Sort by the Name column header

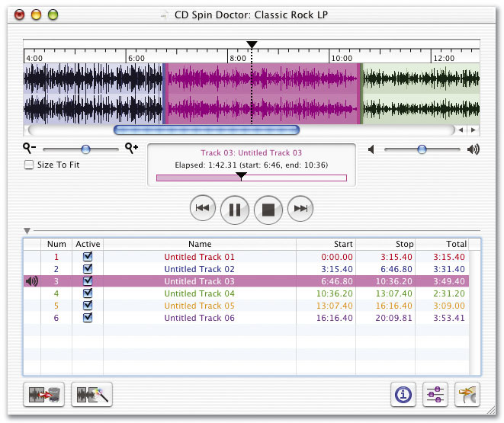click(200, 244)
